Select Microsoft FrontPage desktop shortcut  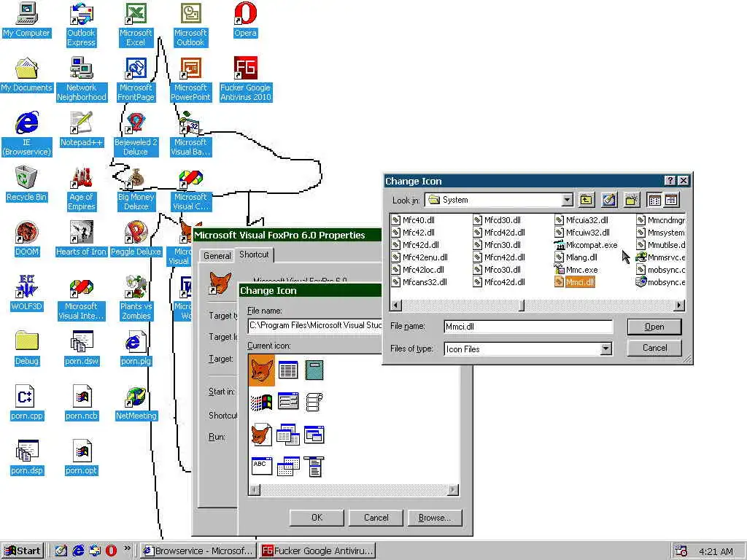pyautogui.click(x=136, y=79)
